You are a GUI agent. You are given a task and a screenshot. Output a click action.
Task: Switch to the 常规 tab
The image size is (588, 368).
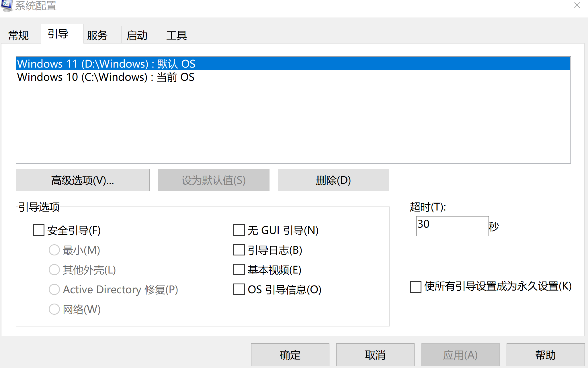(x=22, y=35)
